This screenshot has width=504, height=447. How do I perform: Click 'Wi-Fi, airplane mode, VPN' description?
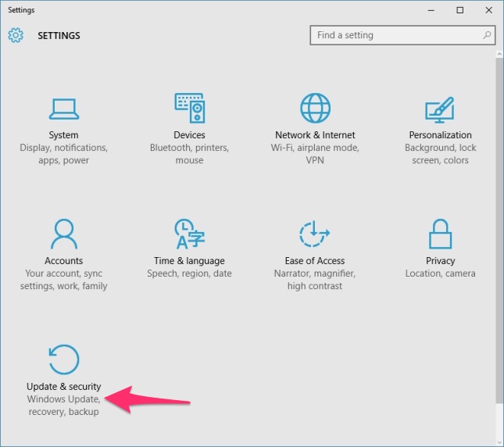pyautogui.click(x=315, y=154)
